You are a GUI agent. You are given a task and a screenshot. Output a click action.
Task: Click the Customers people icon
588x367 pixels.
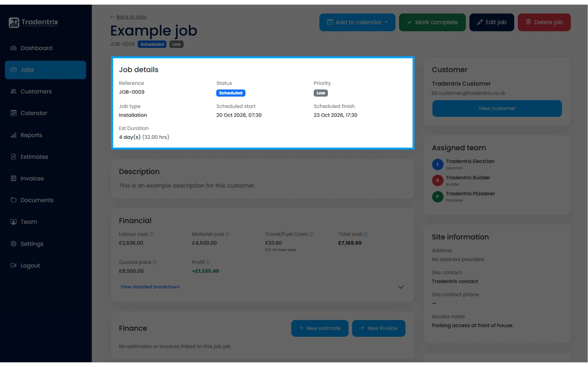(x=14, y=91)
